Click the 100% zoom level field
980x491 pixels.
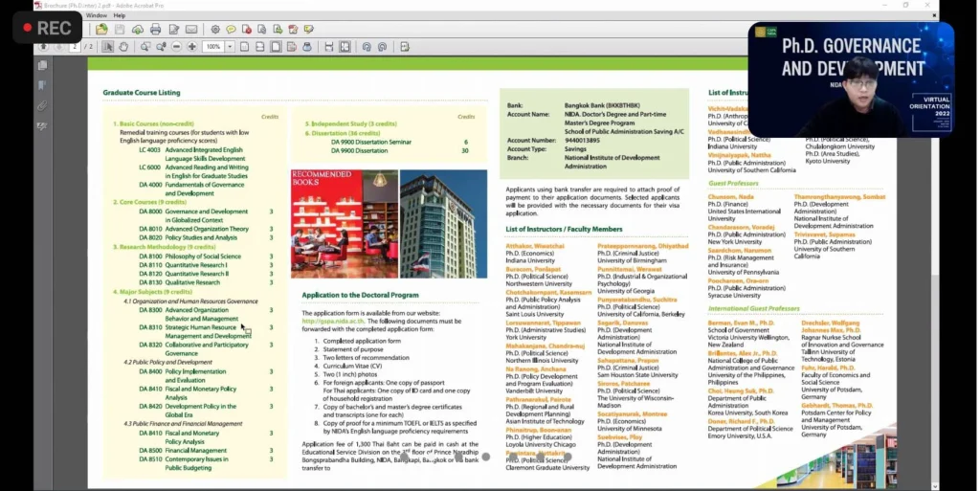coord(213,47)
